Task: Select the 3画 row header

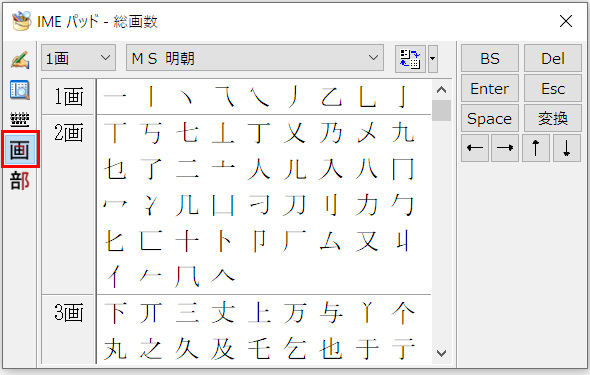Action: tap(68, 329)
